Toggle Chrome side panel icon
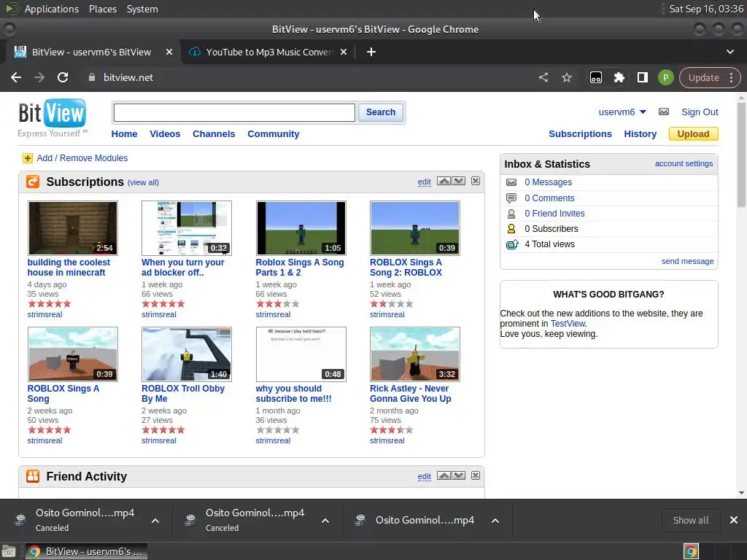 (x=642, y=77)
